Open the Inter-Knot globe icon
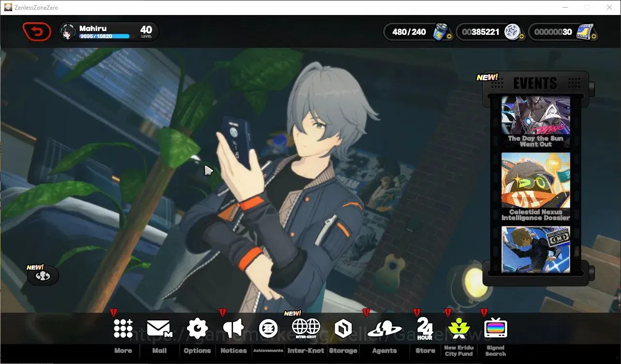Image resolution: width=621 pixels, height=364 pixels. point(306,328)
